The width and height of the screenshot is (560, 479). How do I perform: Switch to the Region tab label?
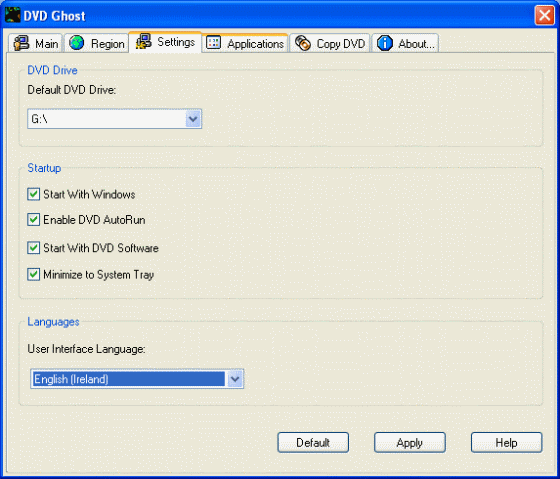click(x=108, y=44)
